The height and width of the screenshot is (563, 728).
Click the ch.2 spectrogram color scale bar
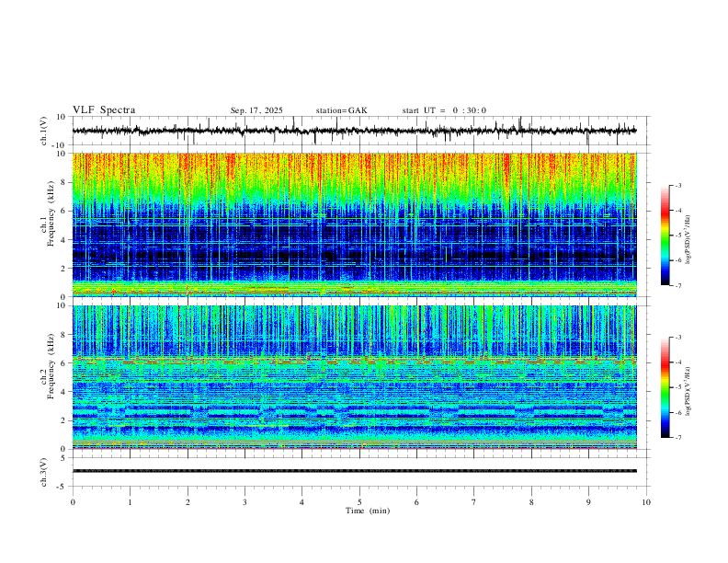[x=665, y=387]
